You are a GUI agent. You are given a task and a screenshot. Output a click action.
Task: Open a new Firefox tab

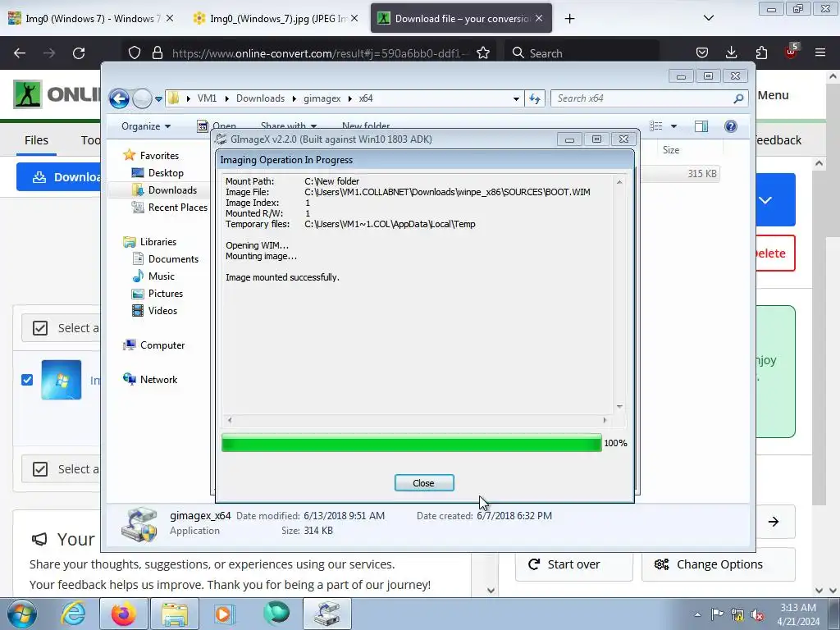569,19
